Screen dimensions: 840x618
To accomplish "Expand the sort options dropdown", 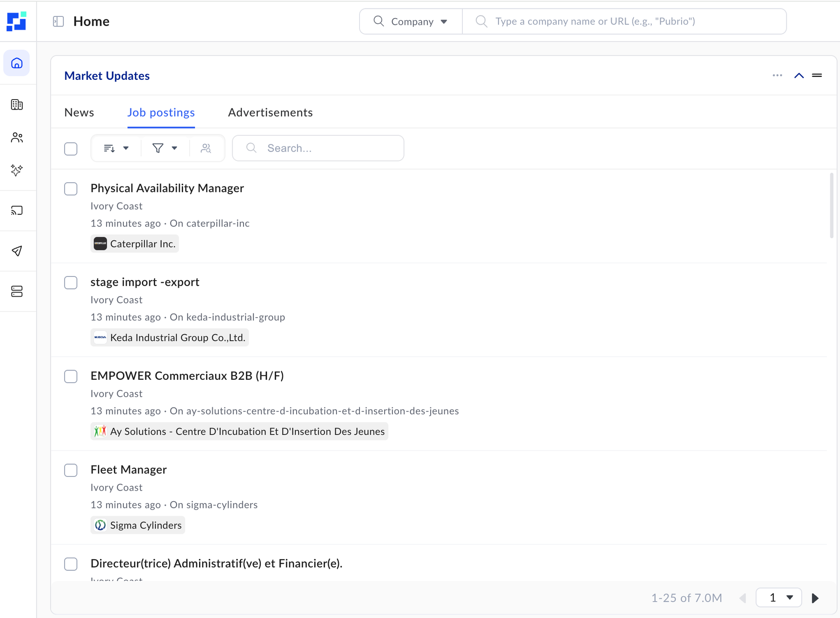I will [x=116, y=148].
